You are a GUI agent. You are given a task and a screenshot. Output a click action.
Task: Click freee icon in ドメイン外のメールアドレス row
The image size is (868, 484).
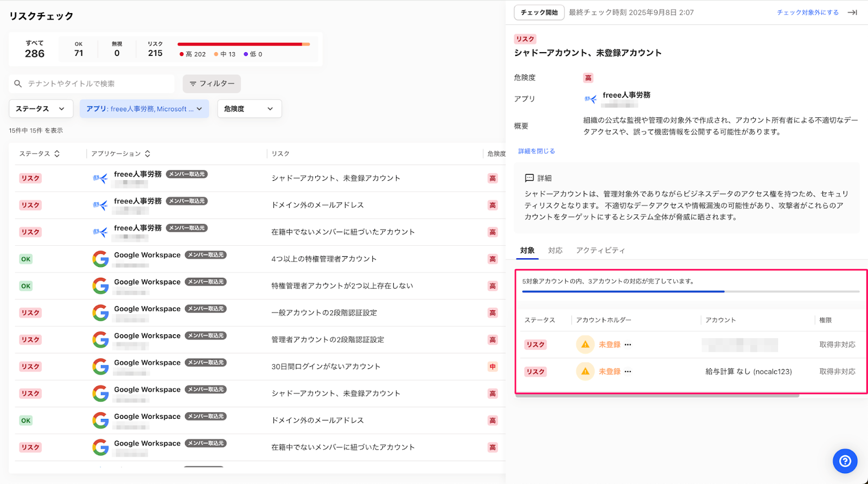(x=100, y=205)
